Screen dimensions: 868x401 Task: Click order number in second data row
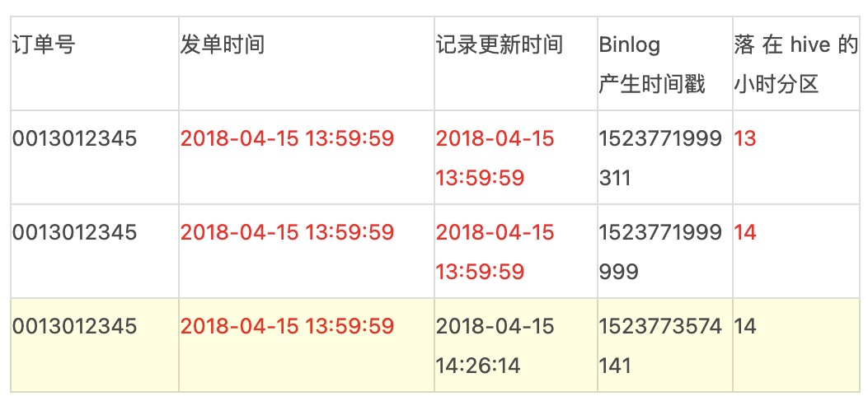click(74, 233)
